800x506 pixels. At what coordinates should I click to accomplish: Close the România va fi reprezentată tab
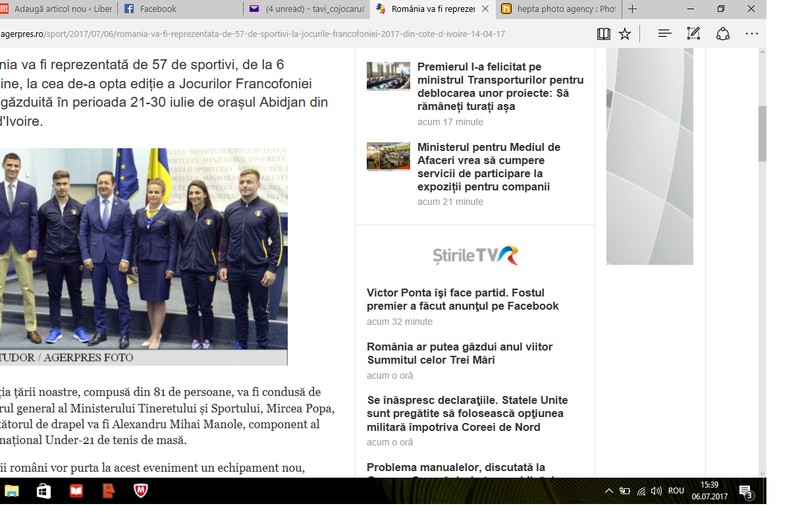(x=485, y=9)
